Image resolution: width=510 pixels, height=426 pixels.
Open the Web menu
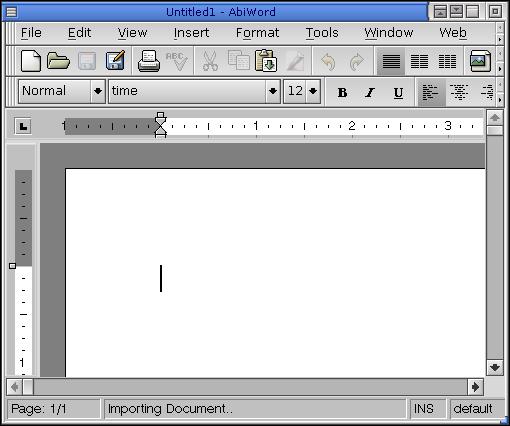[453, 33]
